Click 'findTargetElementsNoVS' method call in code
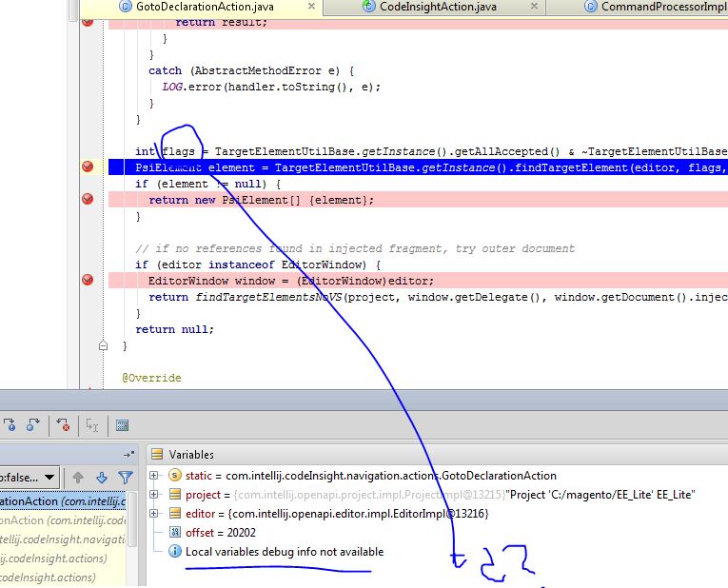The width and height of the screenshot is (728, 588). pos(268,297)
